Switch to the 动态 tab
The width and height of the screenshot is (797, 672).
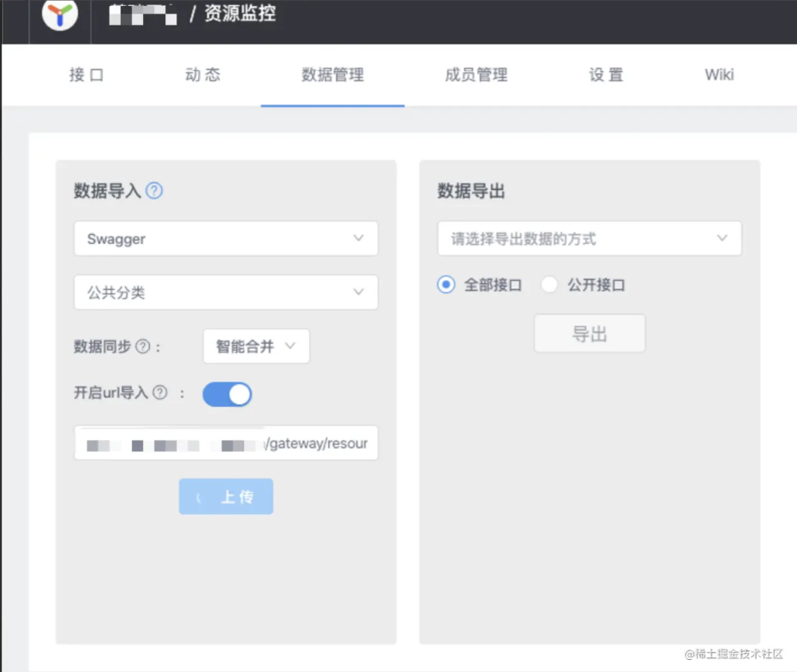pyautogui.click(x=202, y=75)
